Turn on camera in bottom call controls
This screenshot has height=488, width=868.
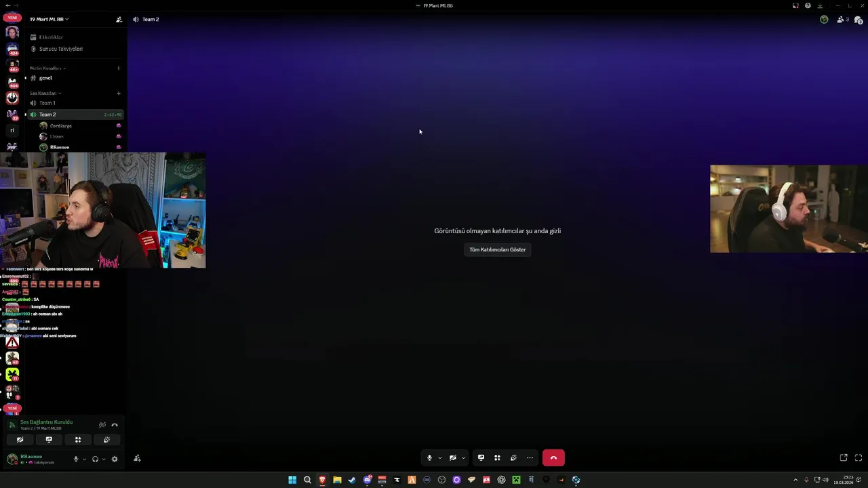(452, 458)
